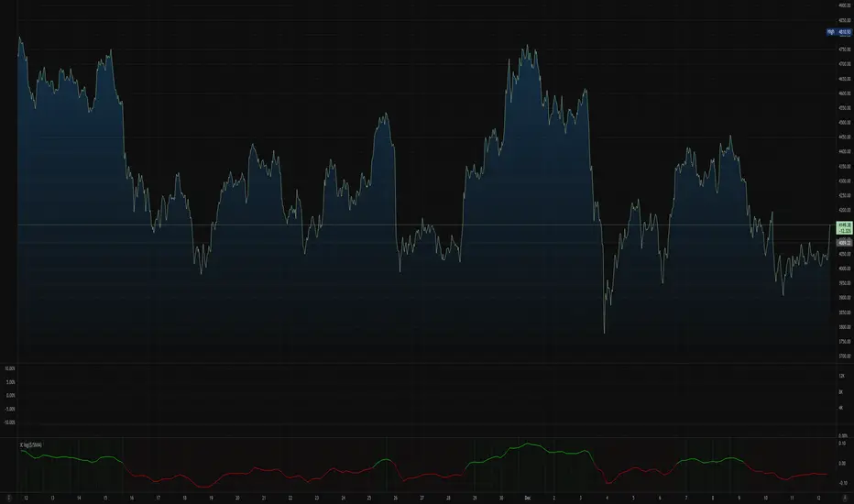Click the 25 date label on the time axis
Screen dimensions: 854x504
369,498
